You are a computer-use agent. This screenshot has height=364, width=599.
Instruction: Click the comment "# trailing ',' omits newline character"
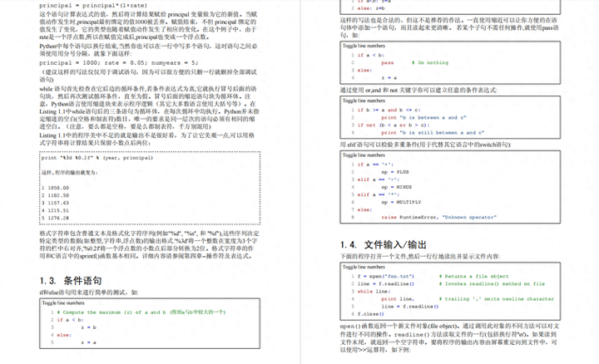point(496,299)
